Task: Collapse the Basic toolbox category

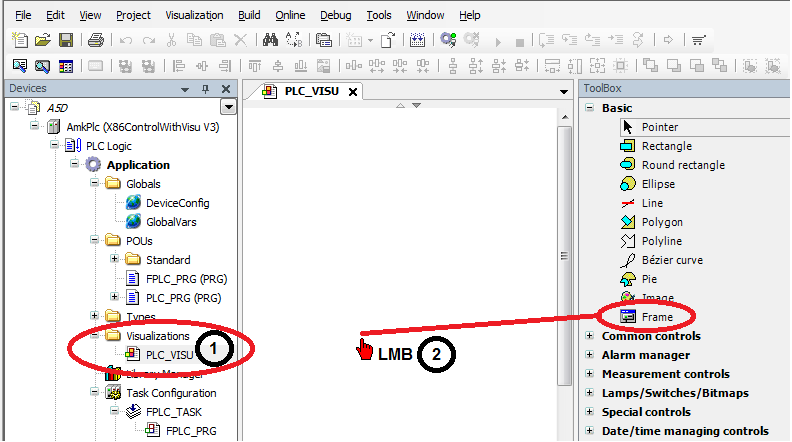Action: 588,108
